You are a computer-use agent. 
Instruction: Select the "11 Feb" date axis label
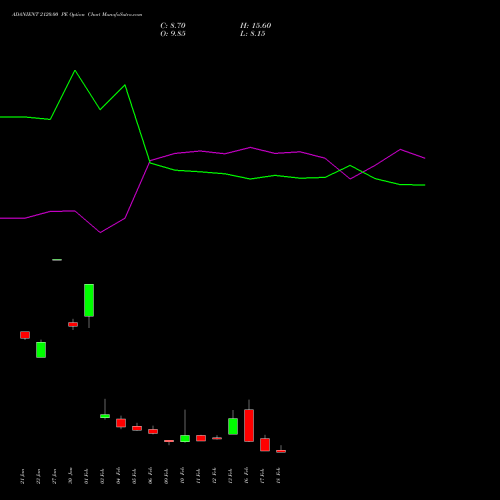click(x=198, y=476)
